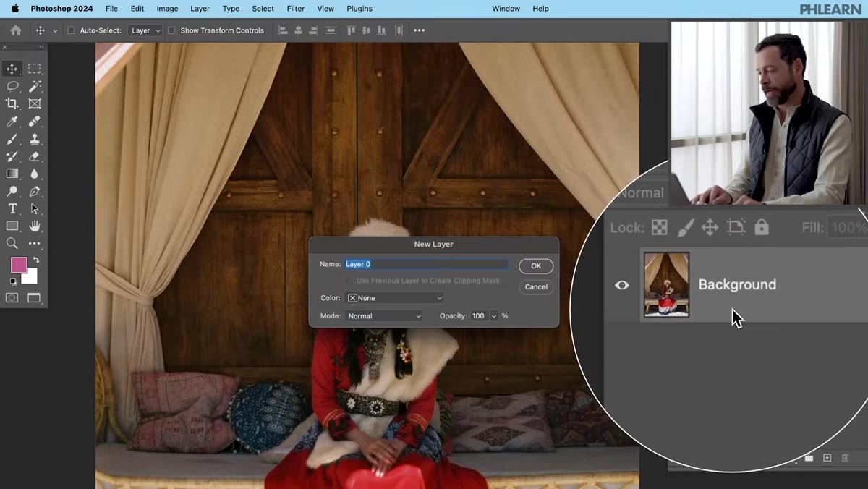Click Align Left Edges in options bar
This screenshot has width=868, height=489.
283,30
